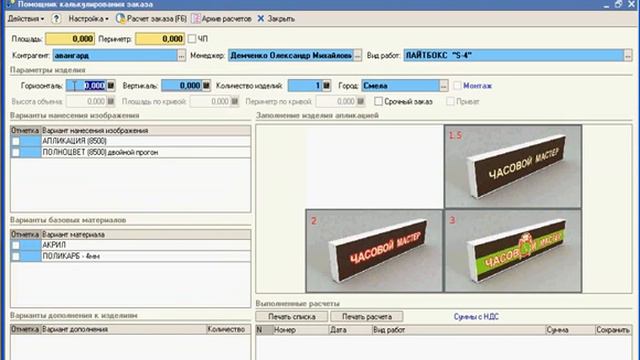
Task: Open Архив расчетов
Action: pos(222,19)
